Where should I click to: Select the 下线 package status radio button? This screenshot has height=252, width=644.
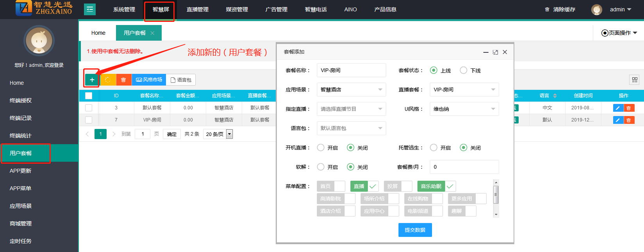(x=464, y=70)
